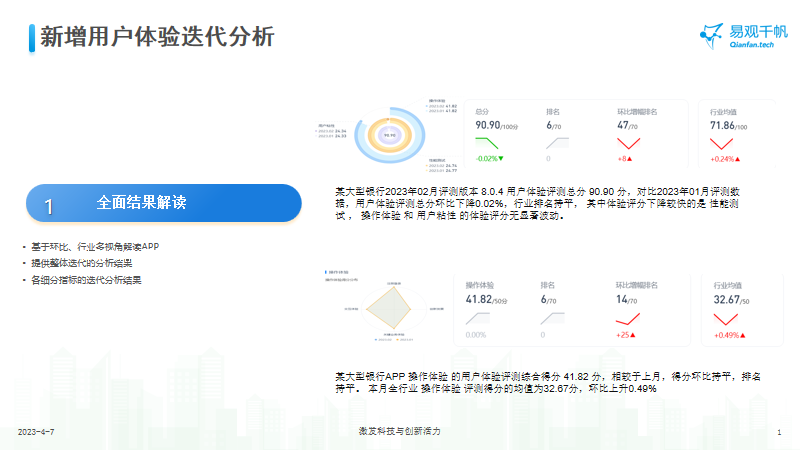Click the 操作体验 41.82/50分 value
This screenshot has height=450, width=800.
point(486,300)
